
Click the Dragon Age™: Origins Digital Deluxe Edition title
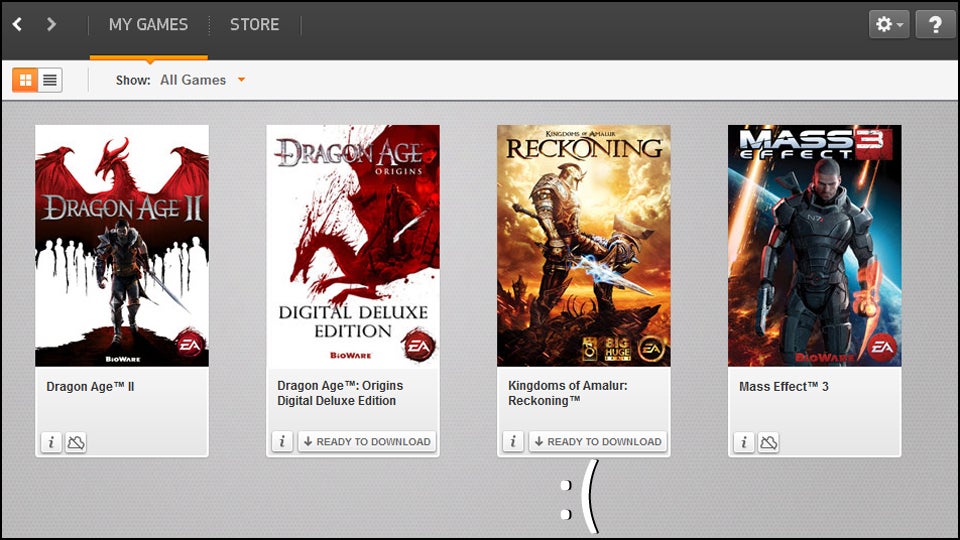[340, 393]
